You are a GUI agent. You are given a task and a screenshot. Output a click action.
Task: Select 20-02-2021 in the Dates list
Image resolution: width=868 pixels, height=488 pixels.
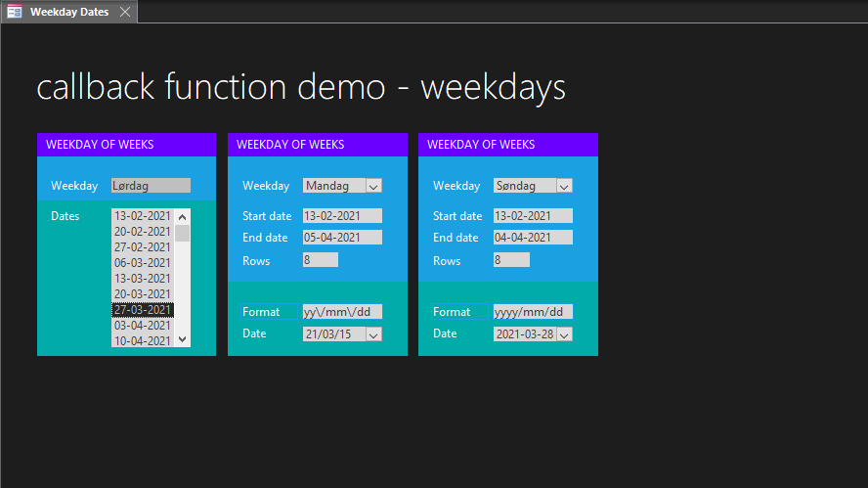click(x=142, y=232)
